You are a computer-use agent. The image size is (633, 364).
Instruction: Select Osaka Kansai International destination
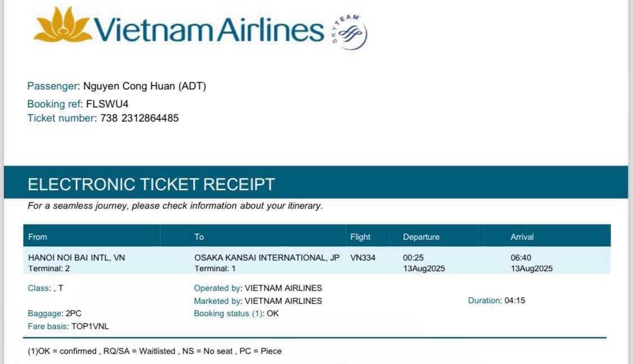pos(267,258)
